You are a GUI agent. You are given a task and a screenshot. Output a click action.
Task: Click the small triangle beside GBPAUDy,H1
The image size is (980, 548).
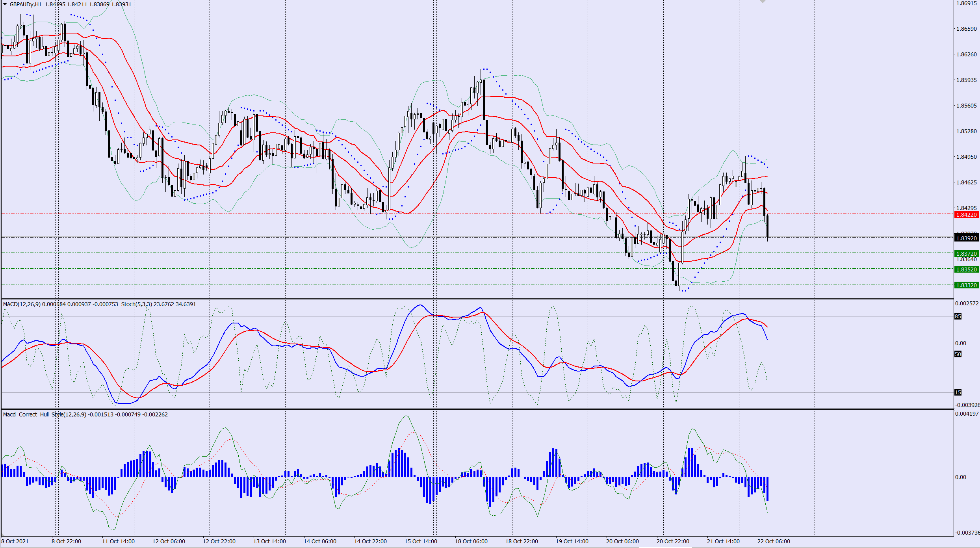pyautogui.click(x=5, y=4)
